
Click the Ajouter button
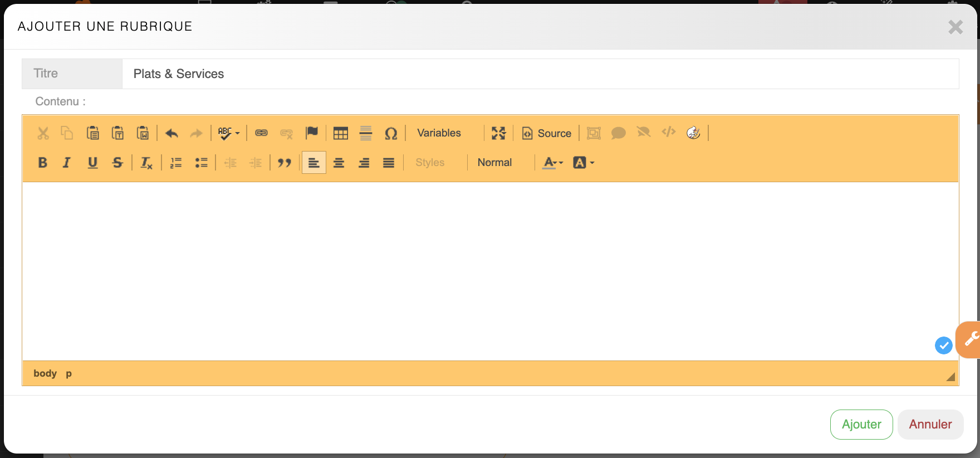click(x=861, y=425)
